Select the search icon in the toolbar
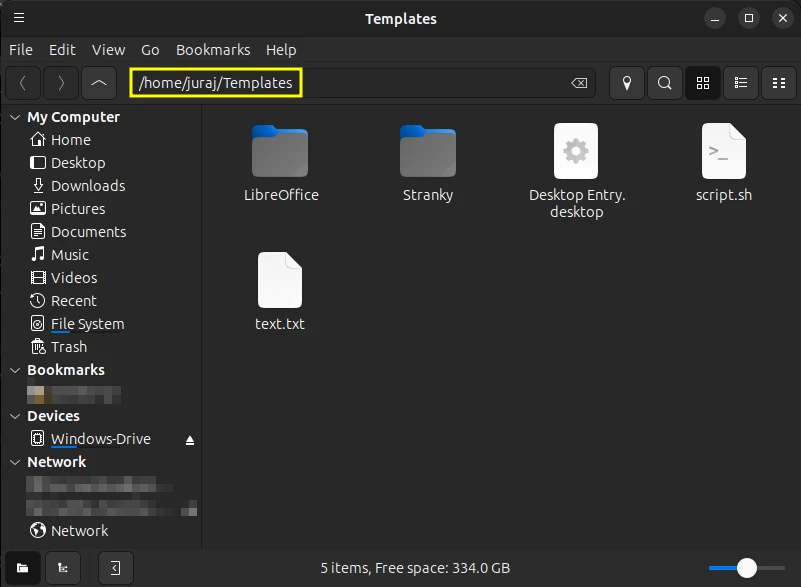The height and width of the screenshot is (587, 801). 664,83
